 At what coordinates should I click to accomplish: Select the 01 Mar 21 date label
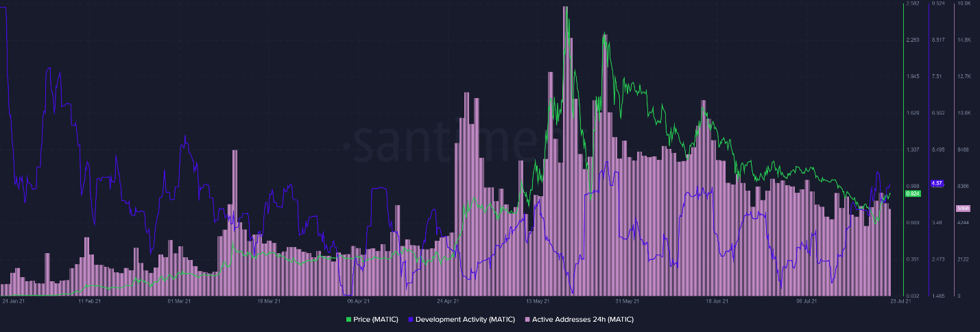[x=179, y=300]
